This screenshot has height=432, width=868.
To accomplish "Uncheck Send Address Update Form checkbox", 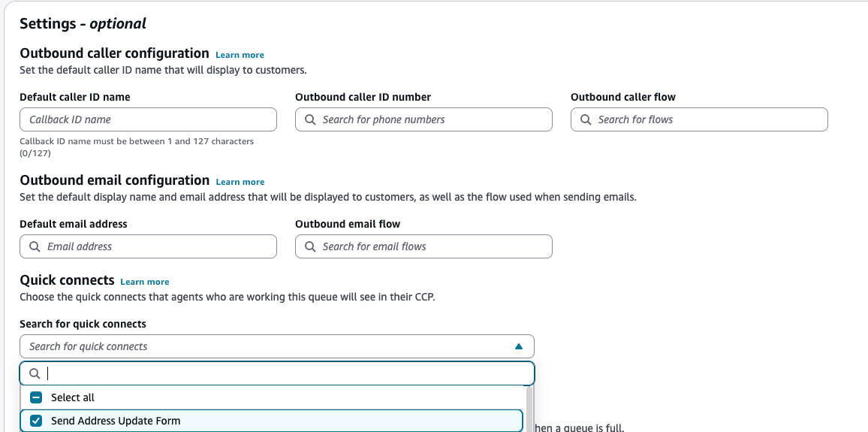I will tap(36, 421).
